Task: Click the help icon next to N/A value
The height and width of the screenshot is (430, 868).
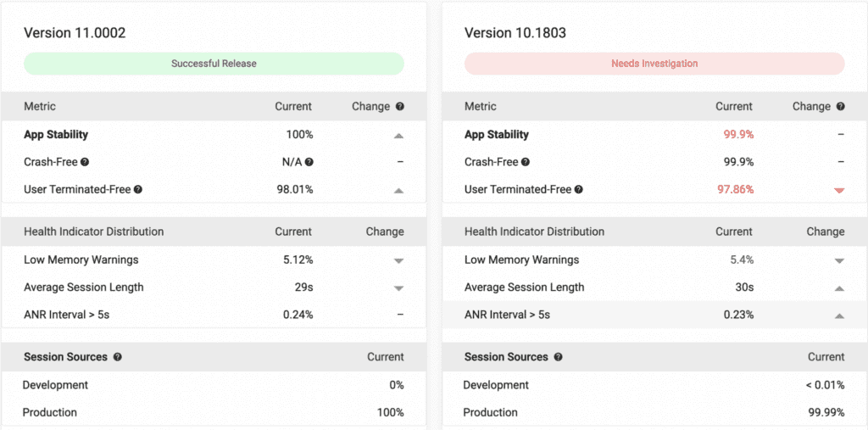Action: click(x=309, y=162)
